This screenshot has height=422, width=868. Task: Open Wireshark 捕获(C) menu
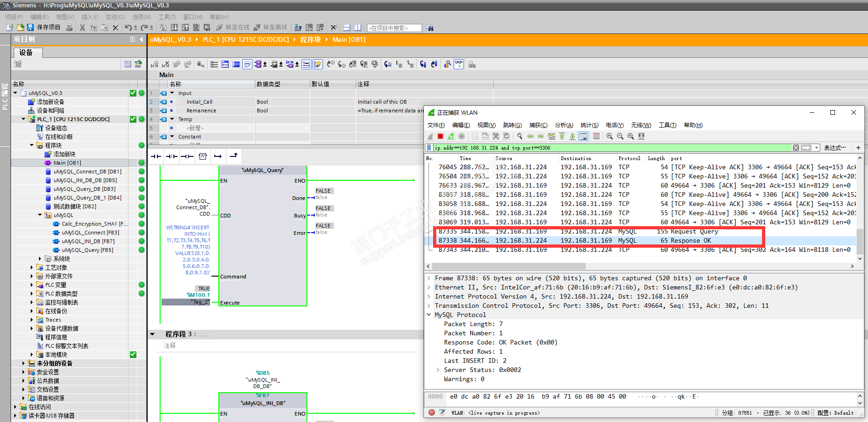pyautogui.click(x=538, y=125)
